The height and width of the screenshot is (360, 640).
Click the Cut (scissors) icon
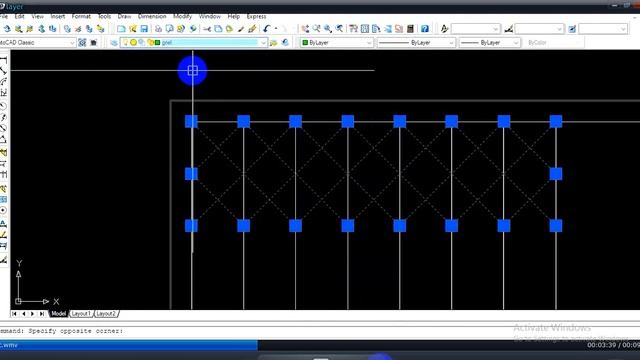pos(207,29)
